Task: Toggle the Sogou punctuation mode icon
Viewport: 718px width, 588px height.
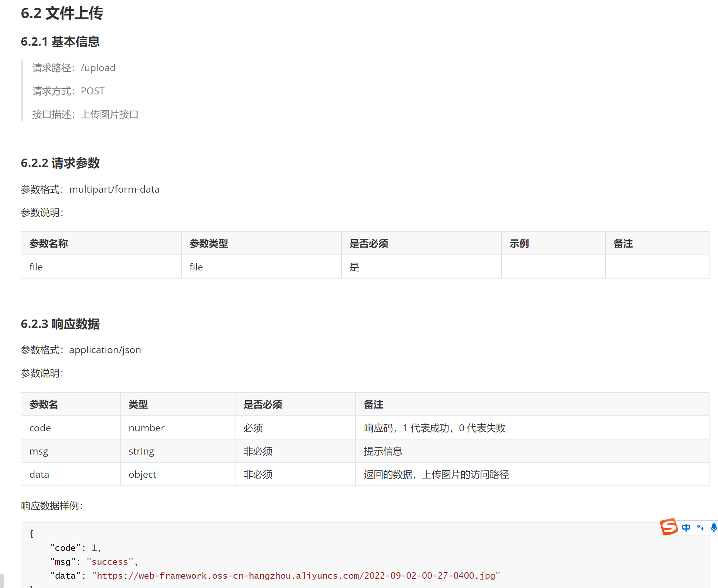Action: (700, 528)
